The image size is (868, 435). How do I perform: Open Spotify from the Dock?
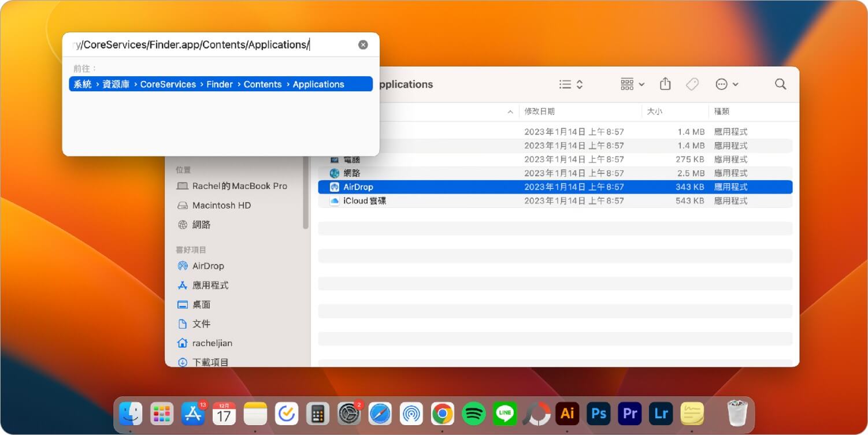(474, 414)
